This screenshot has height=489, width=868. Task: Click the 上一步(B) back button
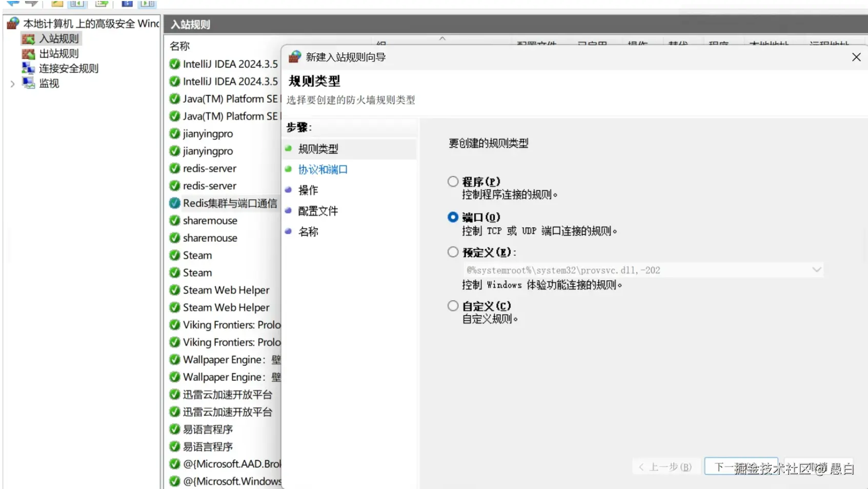(x=666, y=467)
